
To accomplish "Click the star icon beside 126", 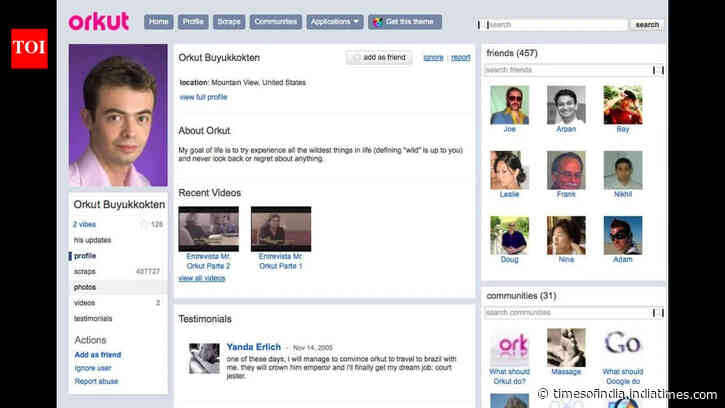I will coord(144,224).
